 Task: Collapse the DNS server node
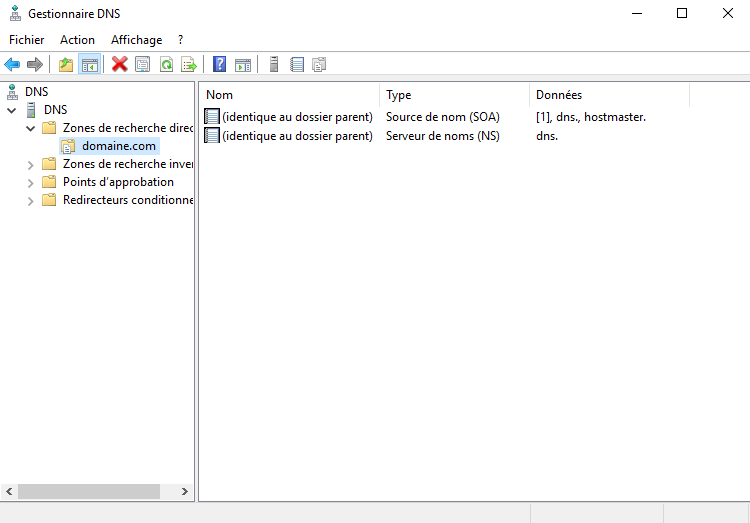11,110
